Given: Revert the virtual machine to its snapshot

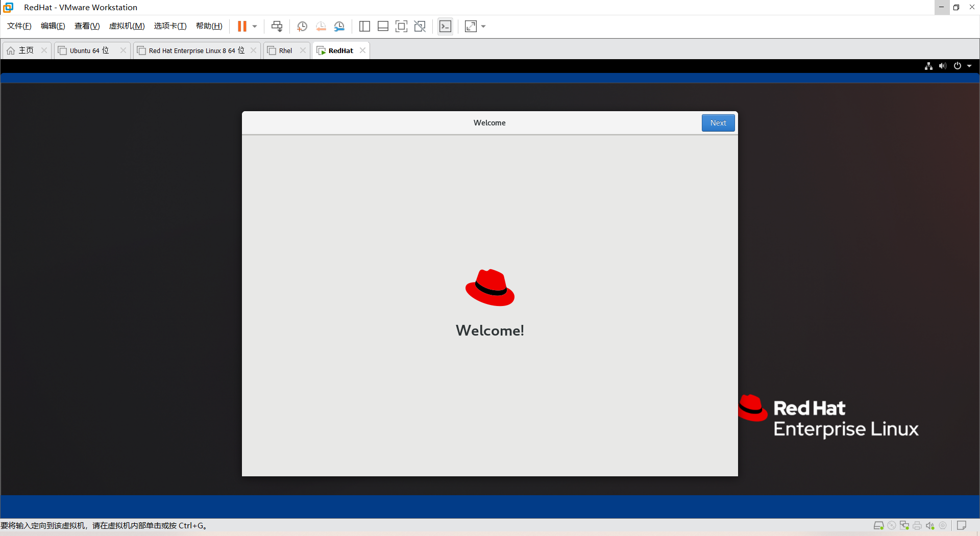Looking at the screenshot, I should pyautogui.click(x=321, y=26).
